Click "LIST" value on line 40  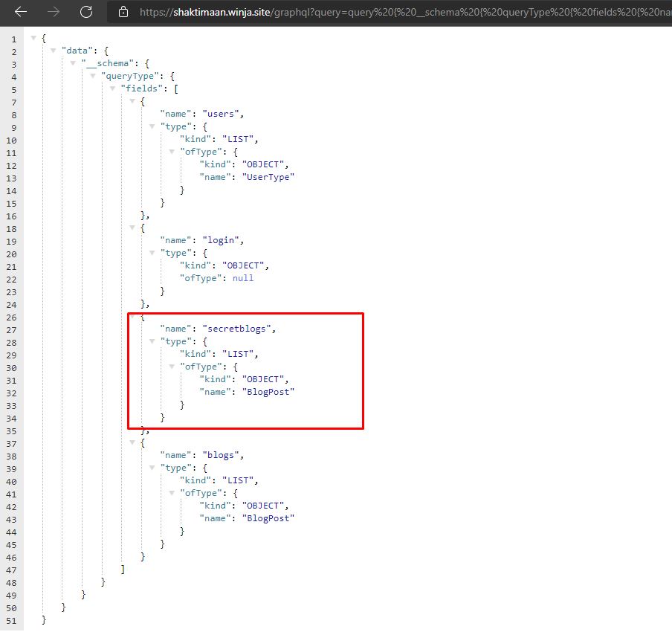pos(238,480)
